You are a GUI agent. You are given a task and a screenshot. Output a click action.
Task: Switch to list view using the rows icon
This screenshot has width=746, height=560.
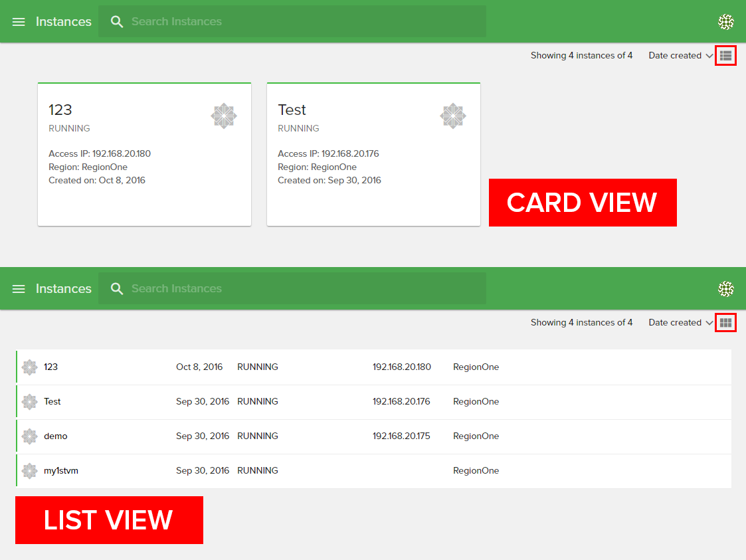[x=725, y=56]
